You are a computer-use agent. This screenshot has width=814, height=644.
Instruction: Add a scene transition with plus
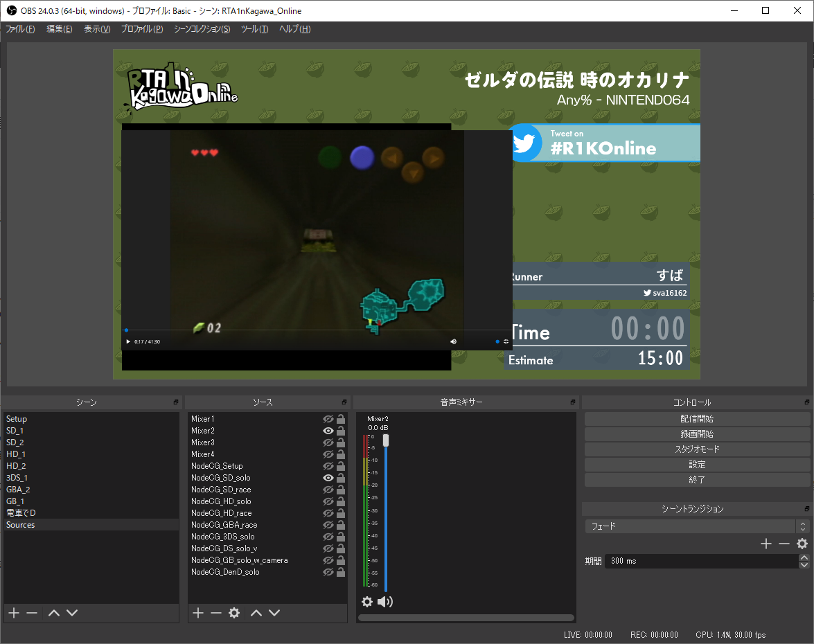click(x=766, y=544)
